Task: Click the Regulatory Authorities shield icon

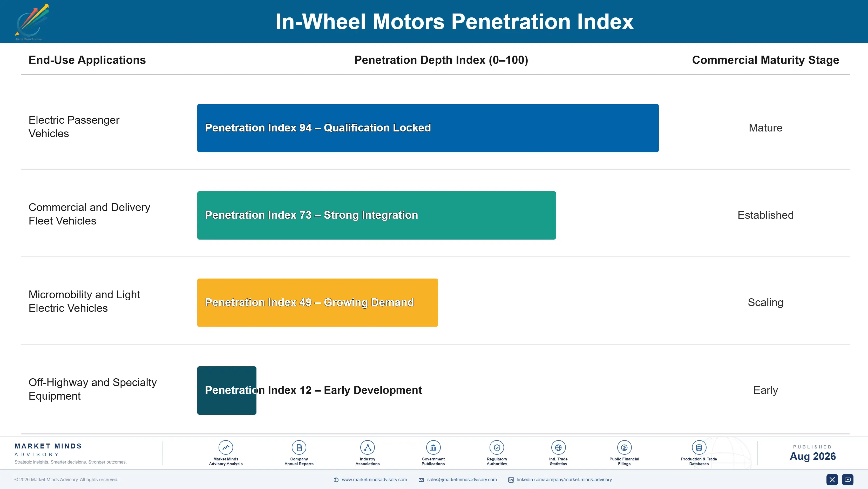Action: coord(497,447)
